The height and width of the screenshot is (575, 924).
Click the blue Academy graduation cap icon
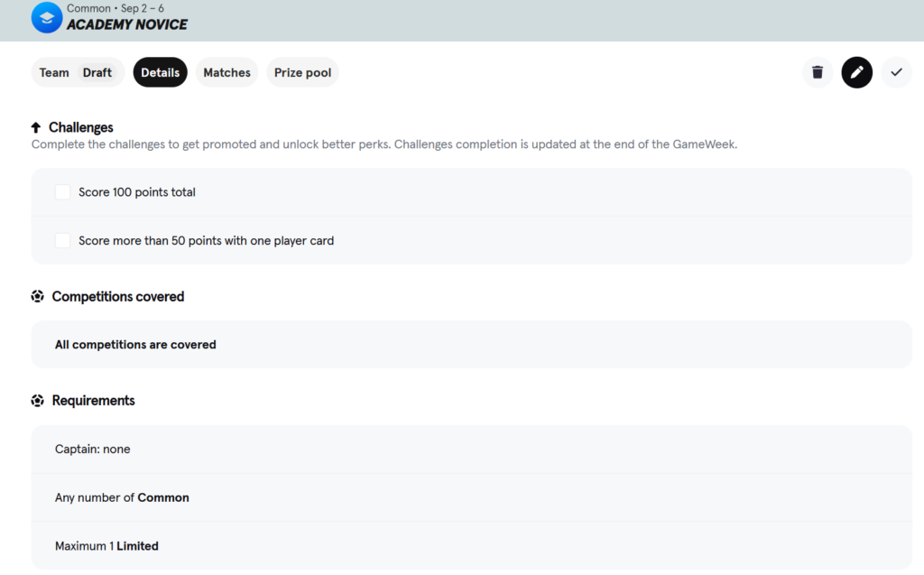[x=47, y=18]
